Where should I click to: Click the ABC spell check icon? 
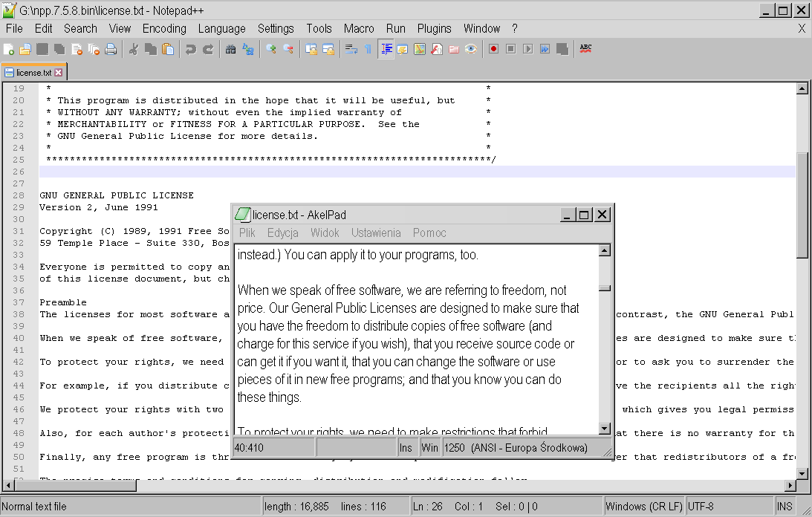tap(585, 49)
